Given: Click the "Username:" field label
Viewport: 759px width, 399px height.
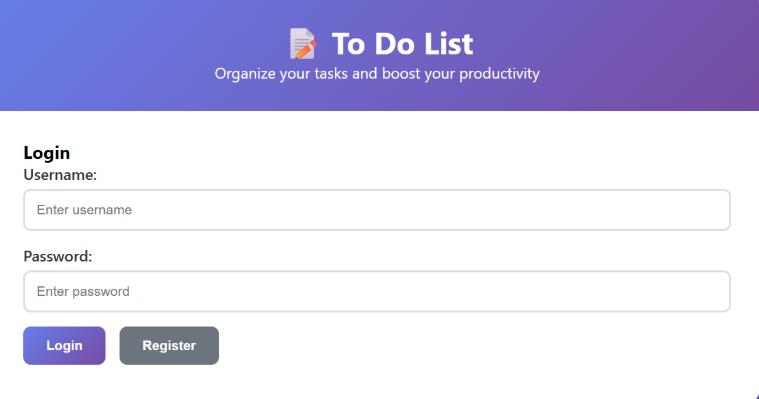Looking at the screenshot, I should pos(60,175).
